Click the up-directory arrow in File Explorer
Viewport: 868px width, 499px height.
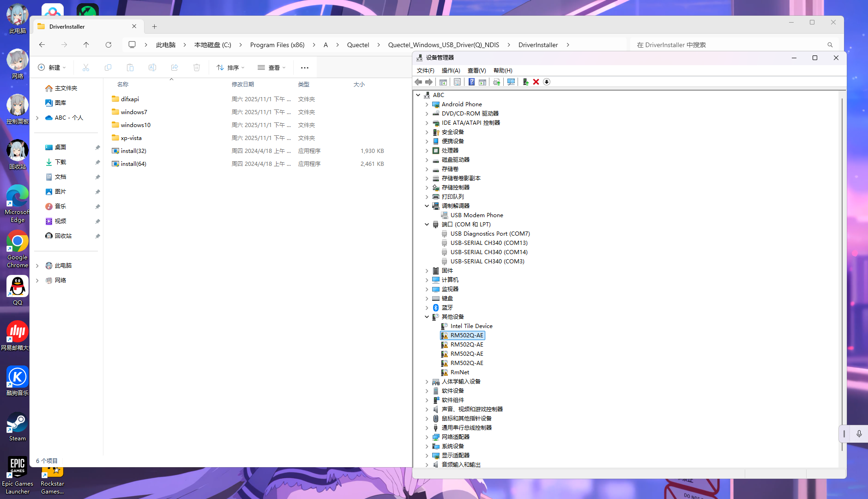point(86,45)
